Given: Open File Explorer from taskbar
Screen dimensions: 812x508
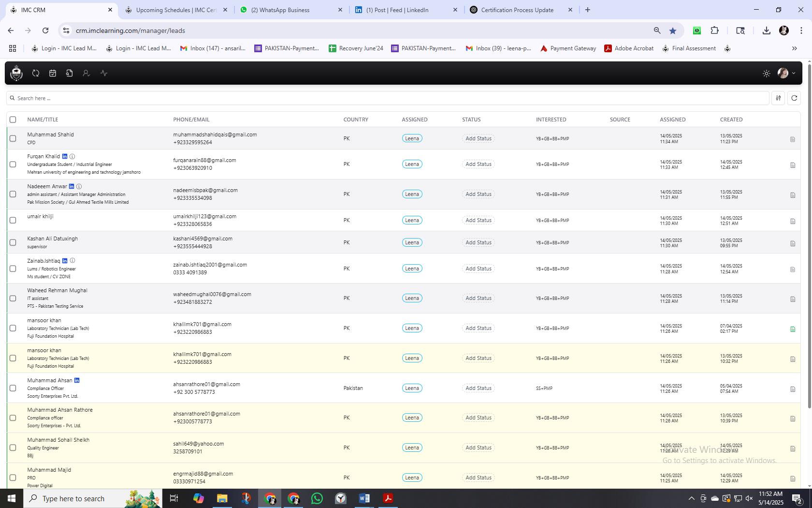Looking at the screenshot, I should click(222, 498).
